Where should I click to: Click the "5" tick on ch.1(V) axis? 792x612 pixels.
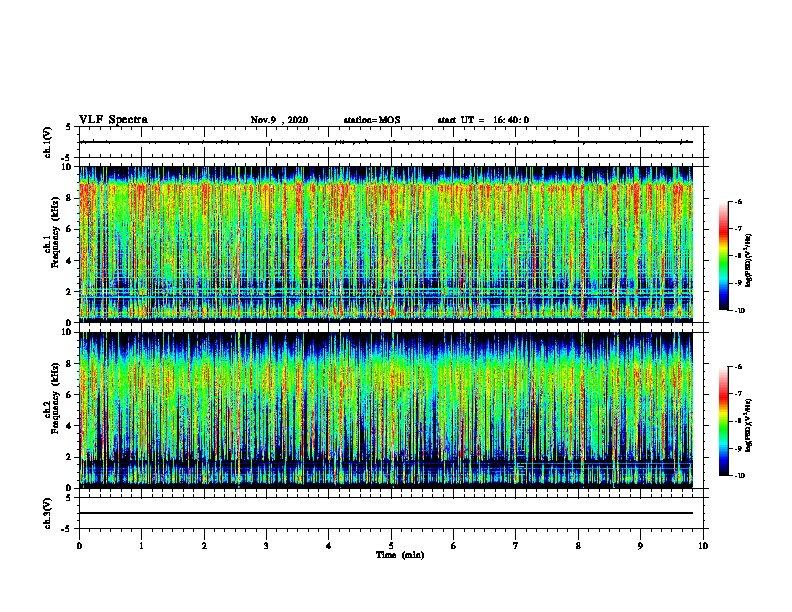coord(69,127)
